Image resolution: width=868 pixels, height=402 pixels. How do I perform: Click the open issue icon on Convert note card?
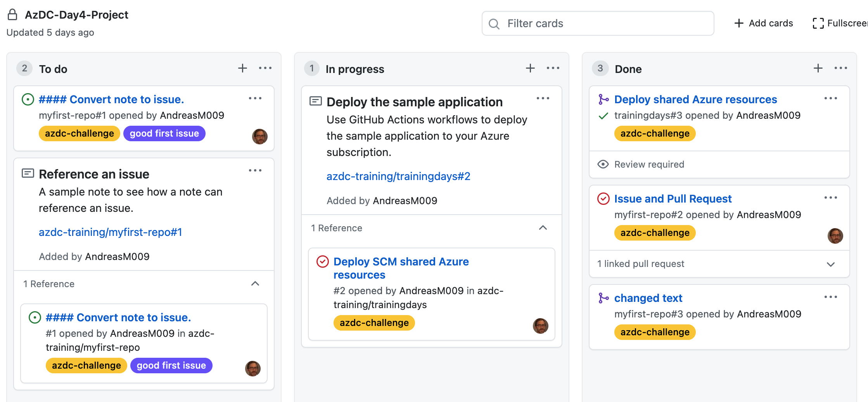click(28, 99)
